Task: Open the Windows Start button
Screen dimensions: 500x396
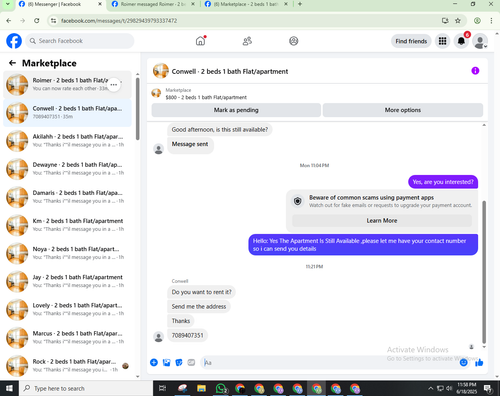Action: 9,388
